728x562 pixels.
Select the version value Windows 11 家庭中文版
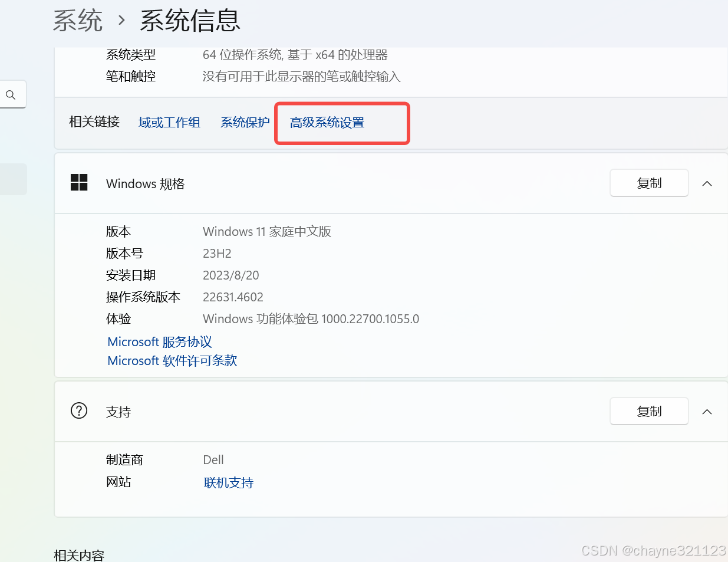tap(267, 232)
